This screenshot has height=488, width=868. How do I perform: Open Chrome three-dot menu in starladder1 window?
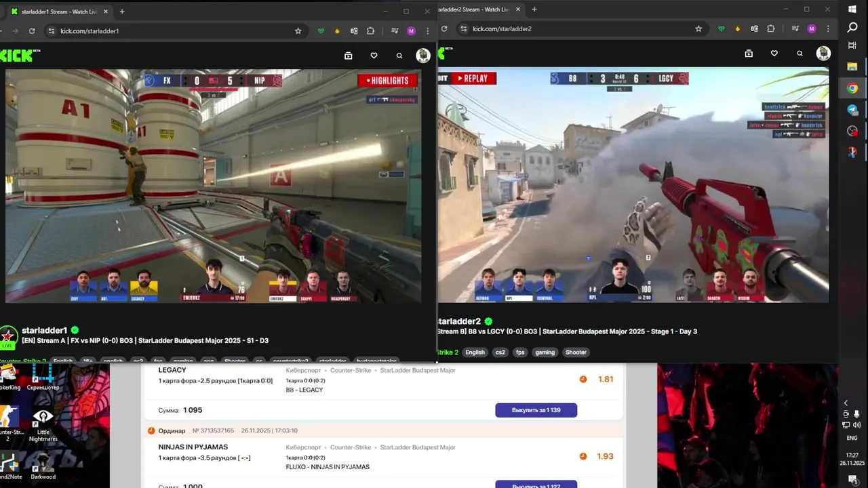pyautogui.click(x=427, y=30)
